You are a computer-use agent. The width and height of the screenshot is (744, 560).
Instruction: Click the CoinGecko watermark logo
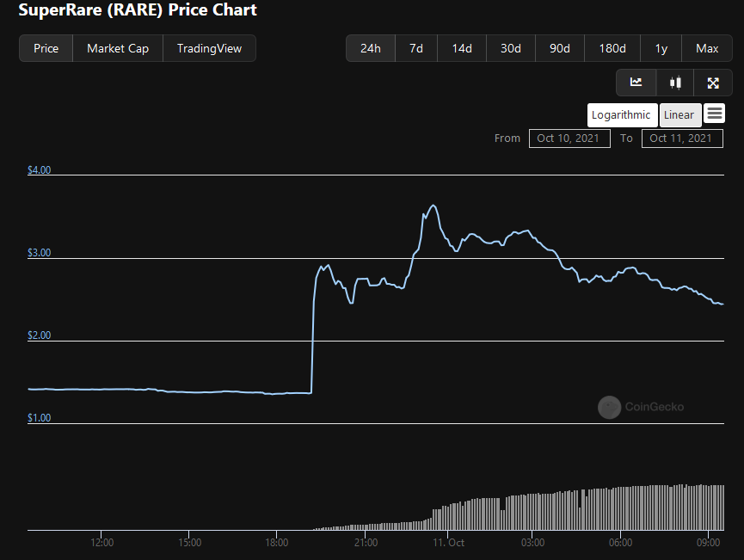609,407
